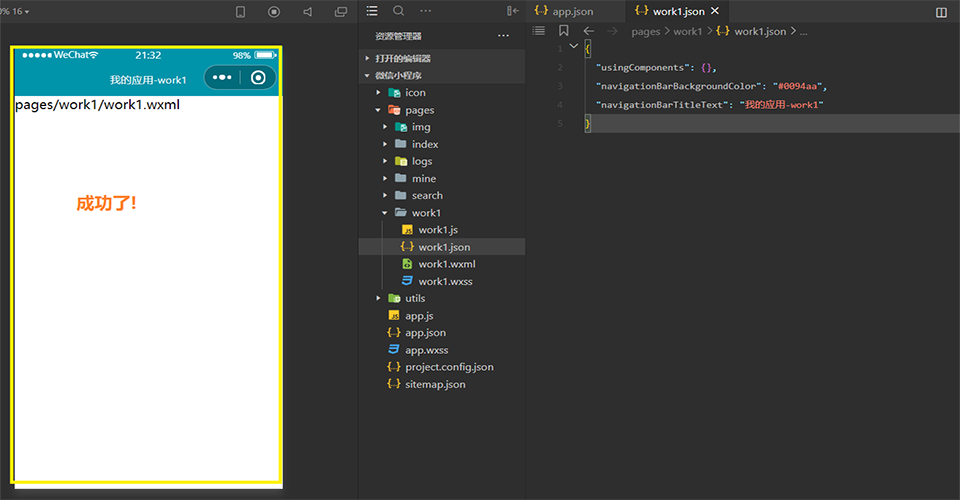Collapse the explorer sidebar panel icon

coord(512,10)
